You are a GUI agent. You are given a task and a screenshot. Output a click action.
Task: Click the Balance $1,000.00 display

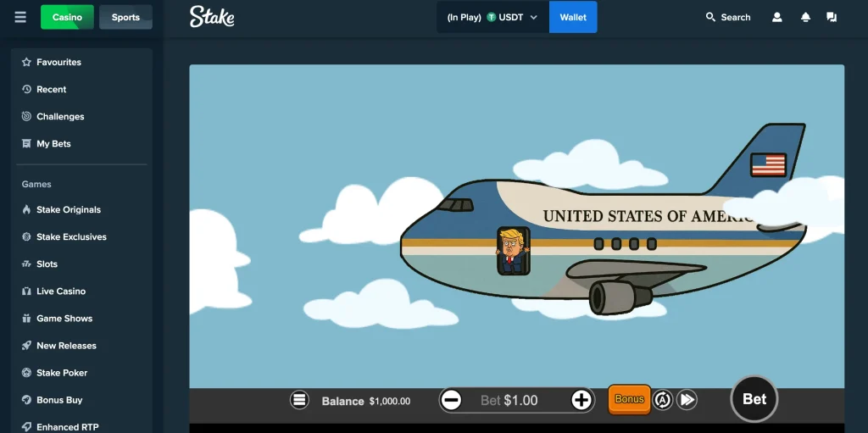[x=366, y=401]
